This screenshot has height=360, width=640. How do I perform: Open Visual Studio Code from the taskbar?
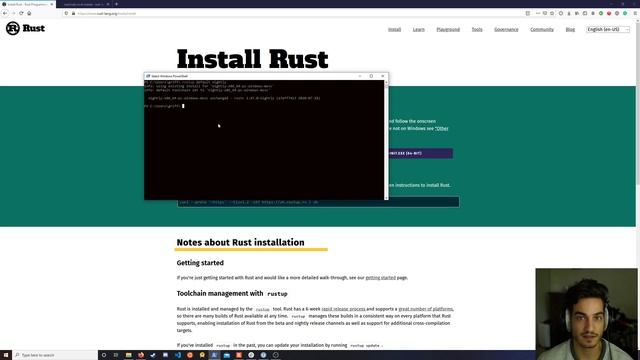point(178,355)
